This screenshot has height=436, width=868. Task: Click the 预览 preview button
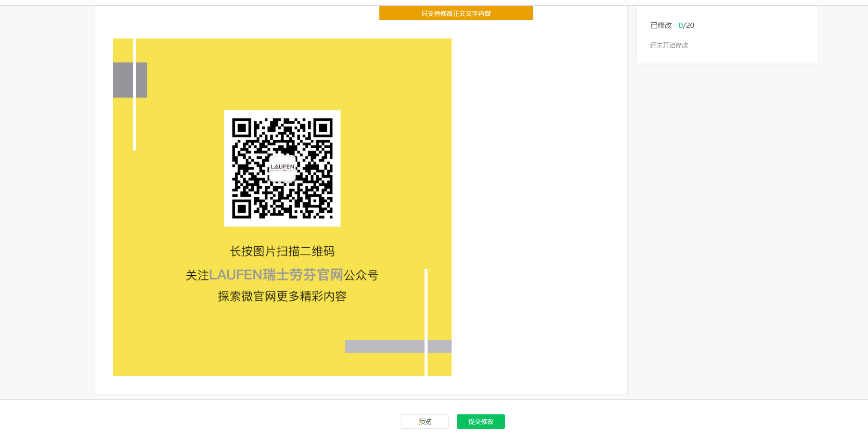coord(425,422)
